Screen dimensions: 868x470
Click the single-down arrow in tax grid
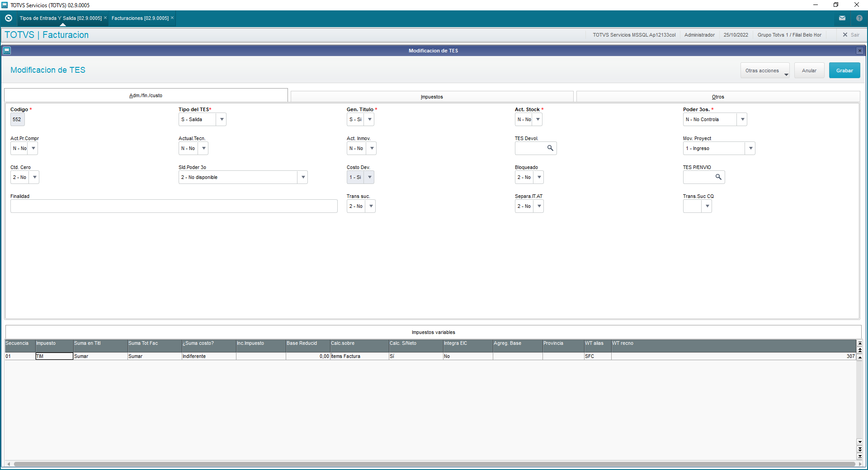tap(860, 442)
